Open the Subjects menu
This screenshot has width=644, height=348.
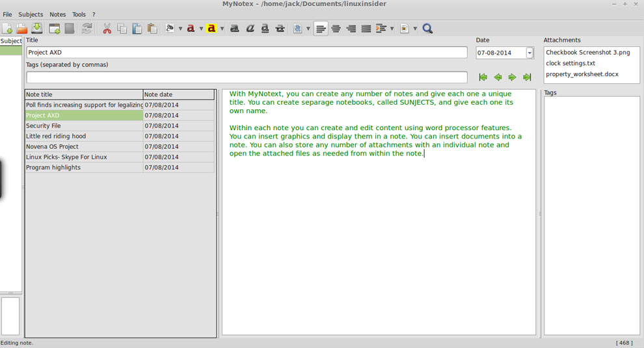pyautogui.click(x=31, y=14)
